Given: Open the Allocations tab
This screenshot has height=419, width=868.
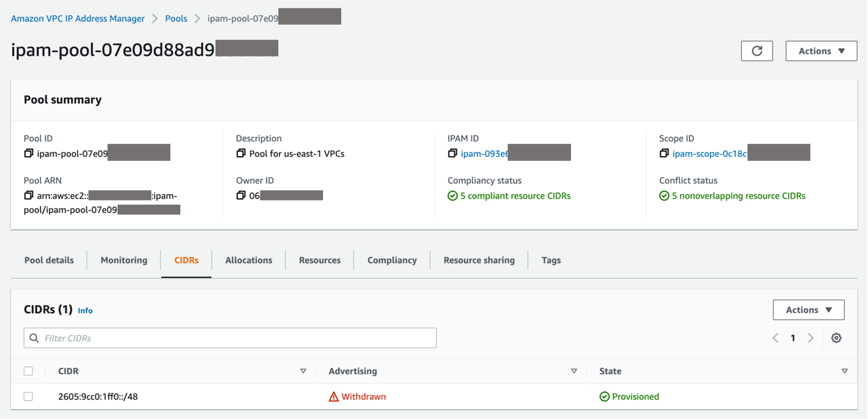Looking at the screenshot, I should (x=249, y=260).
